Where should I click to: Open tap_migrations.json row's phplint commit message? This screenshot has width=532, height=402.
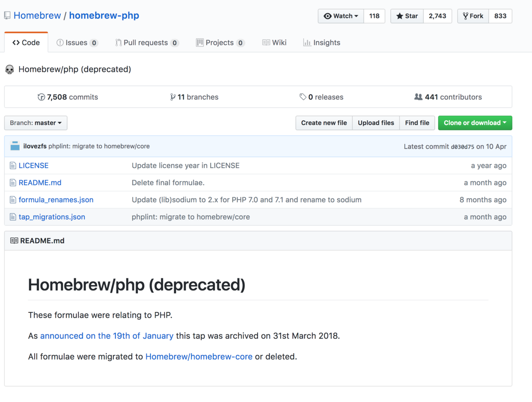coord(191,217)
